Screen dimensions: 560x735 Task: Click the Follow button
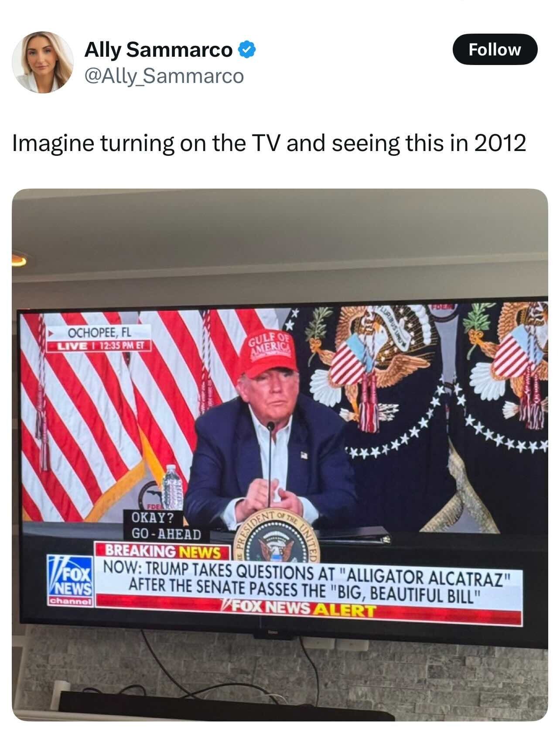tap(495, 49)
